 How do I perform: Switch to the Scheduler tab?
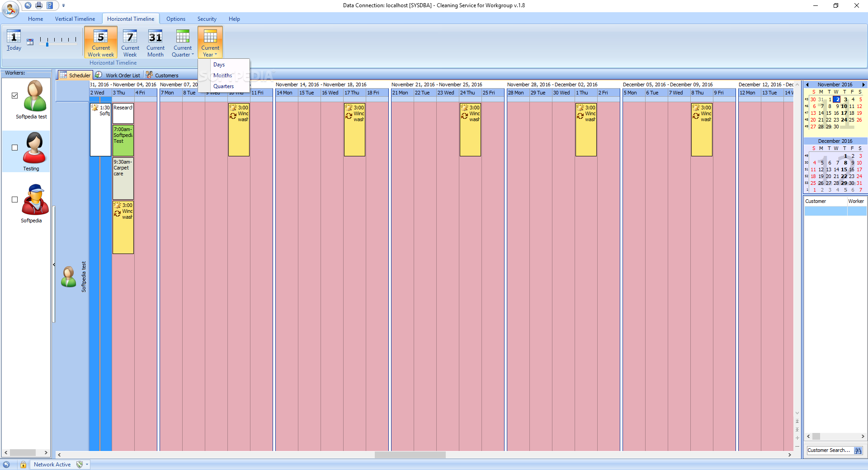(75, 75)
